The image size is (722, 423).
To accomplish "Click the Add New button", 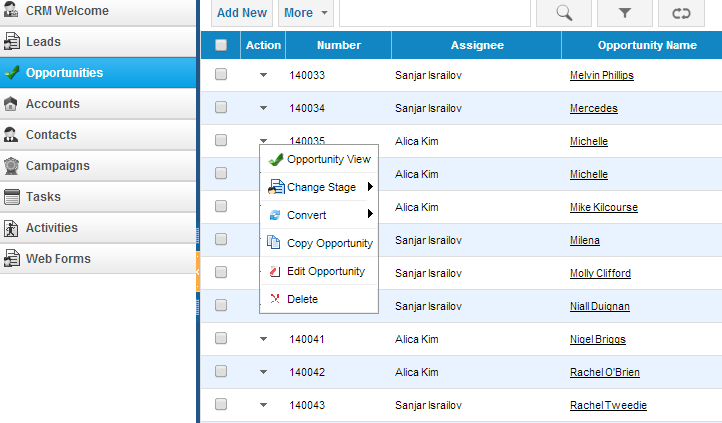I will [242, 13].
